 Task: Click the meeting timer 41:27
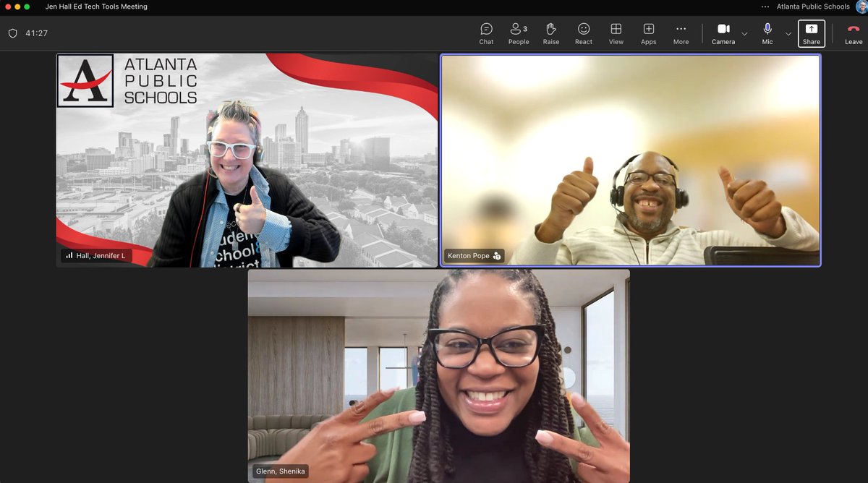(36, 33)
